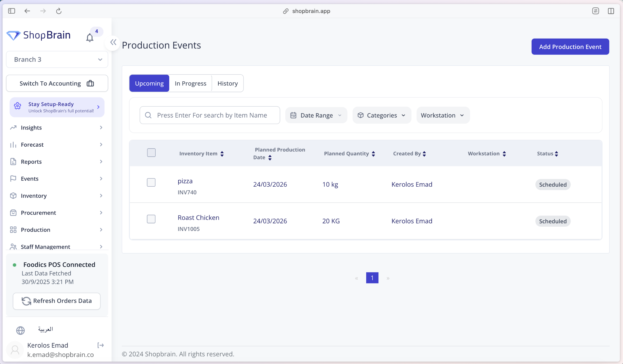Switch to the In Progress tab
623x364 pixels.
pyautogui.click(x=190, y=83)
